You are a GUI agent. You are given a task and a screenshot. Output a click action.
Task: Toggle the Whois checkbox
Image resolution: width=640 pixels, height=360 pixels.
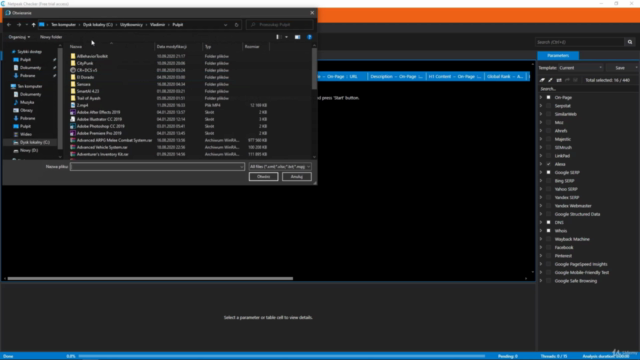[x=549, y=231]
